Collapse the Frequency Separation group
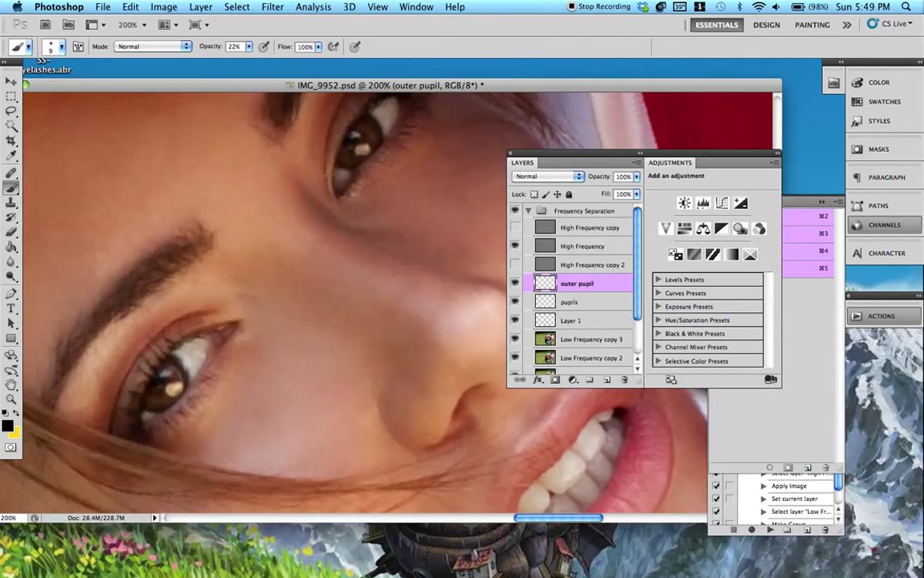 [528, 210]
